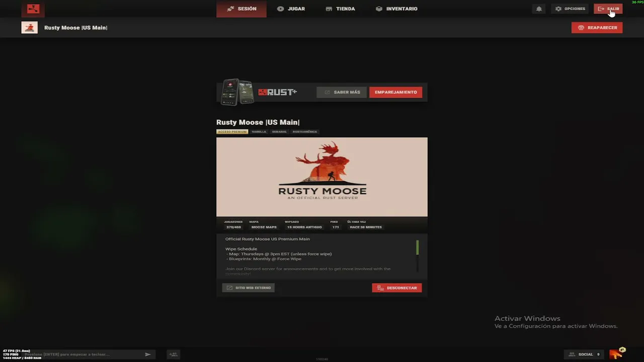Click the 'Map: Thursdays @ 3pm EST' line
The height and width of the screenshot is (362, 644).
[279, 254]
